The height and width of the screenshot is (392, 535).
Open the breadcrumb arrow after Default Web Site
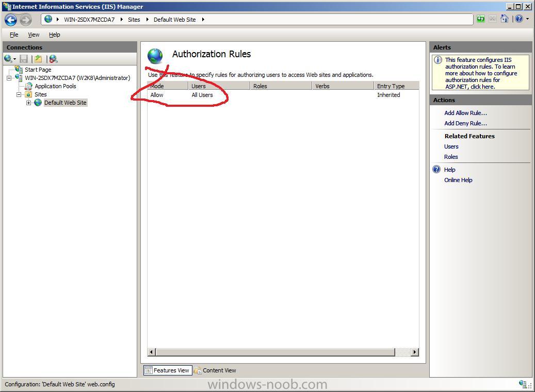click(x=203, y=20)
